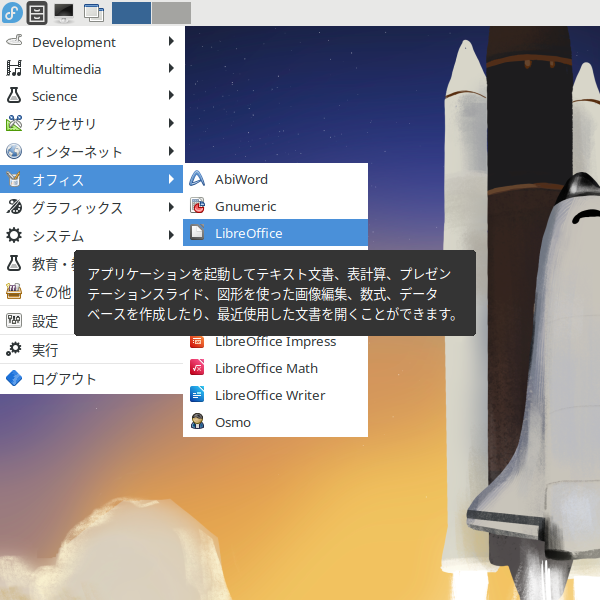Screen dimensions: 600x600
Task: Click the LibreOffice Writer icon
Action: click(x=197, y=395)
